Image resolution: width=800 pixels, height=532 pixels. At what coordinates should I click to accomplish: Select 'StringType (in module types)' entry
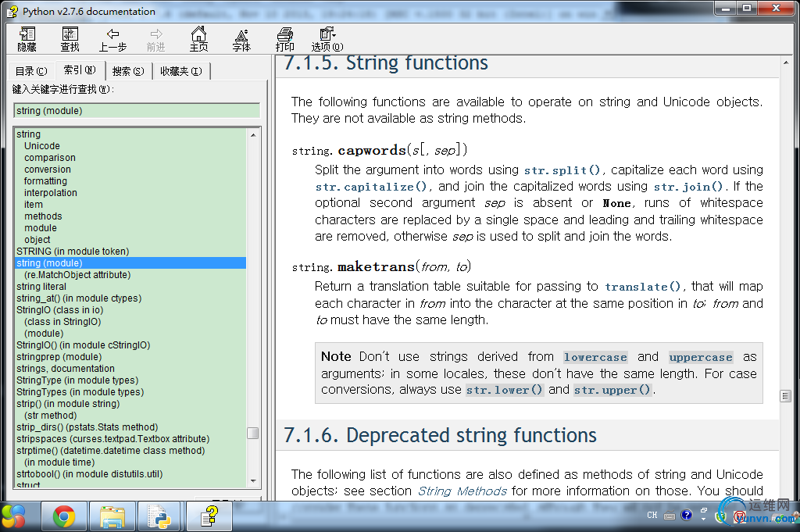pyautogui.click(x=77, y=380)
